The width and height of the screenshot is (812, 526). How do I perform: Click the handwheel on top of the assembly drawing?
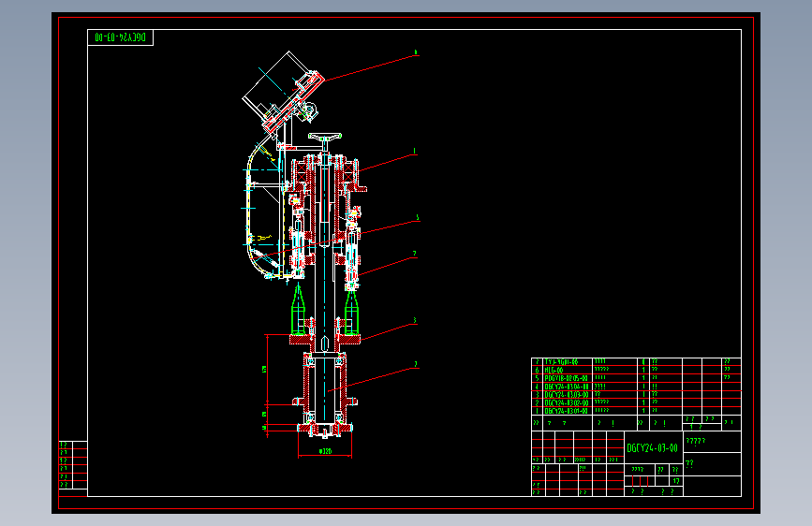[x=325, y=137]
